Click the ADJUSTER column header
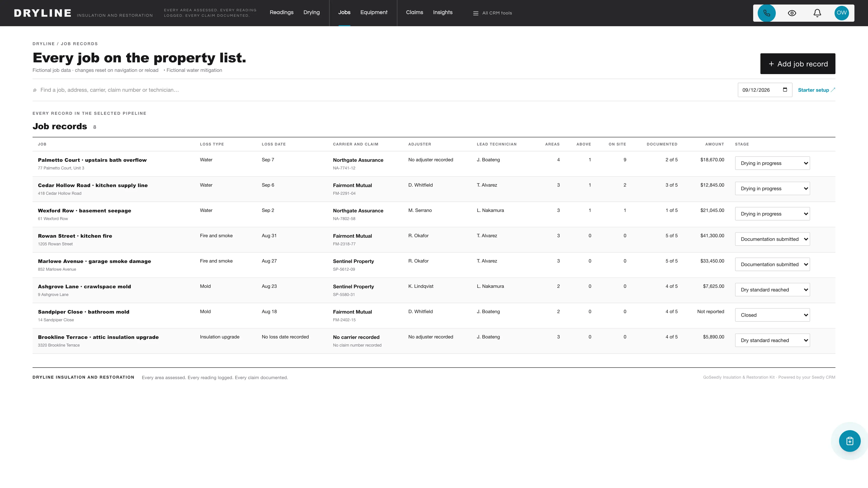868x488 pixels. pyautogui.click(x=420, y=144)
